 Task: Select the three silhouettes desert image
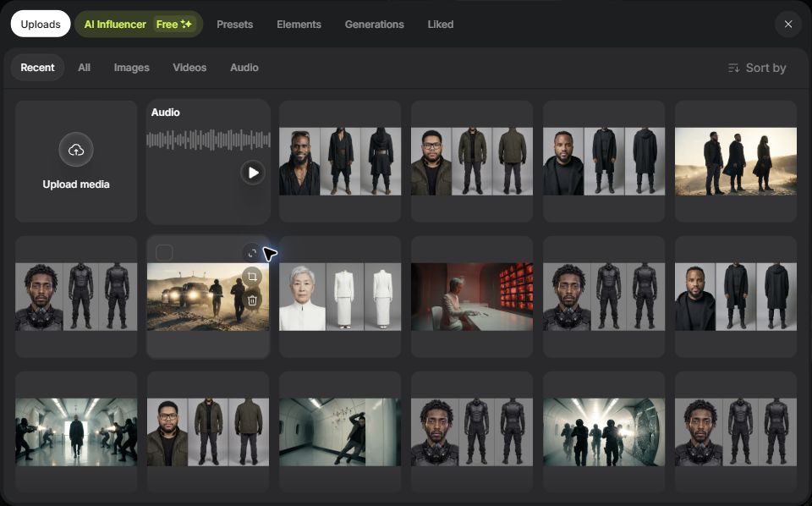(x=735, y=162)
